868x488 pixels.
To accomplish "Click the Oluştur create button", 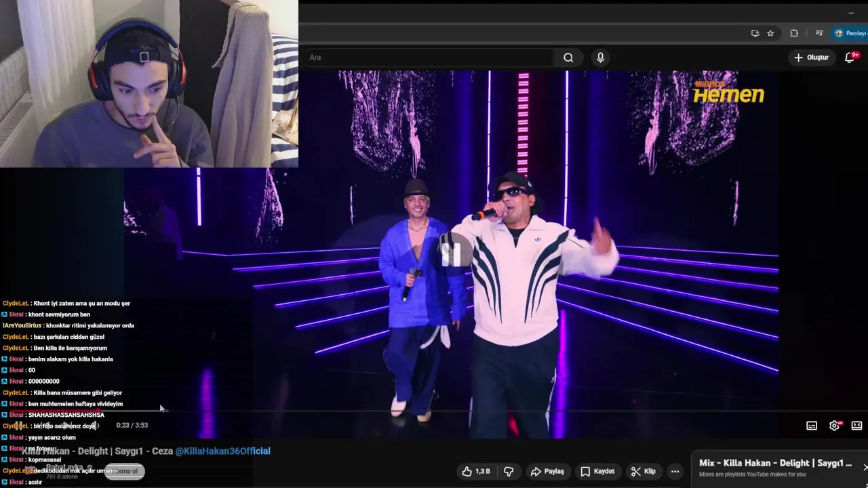I will pyautogui.click(x=811, y=58).
